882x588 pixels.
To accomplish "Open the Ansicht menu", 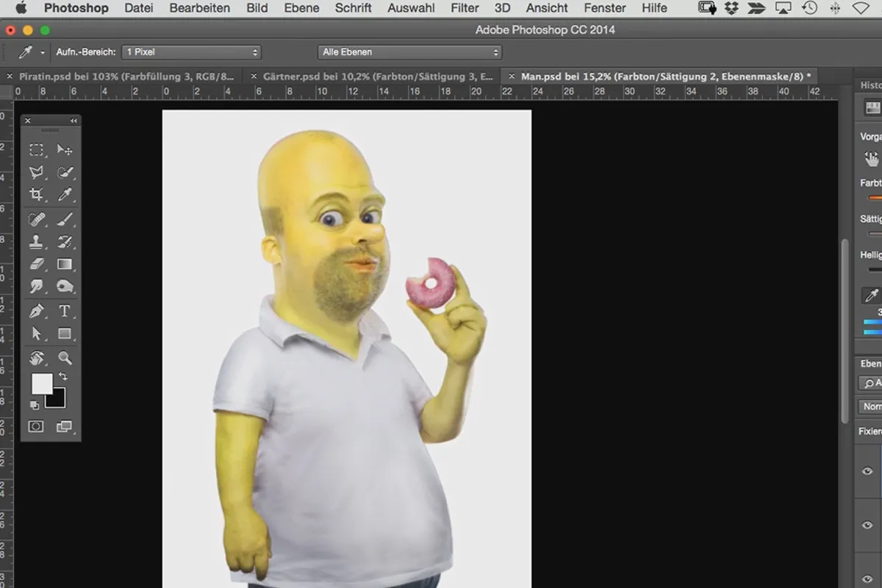I will click(547, 8).
